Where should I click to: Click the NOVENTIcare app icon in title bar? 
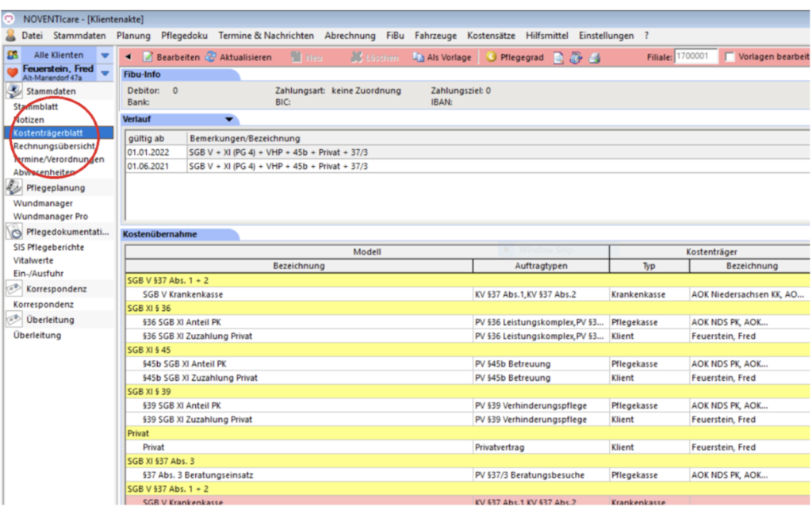(x=9, y=19)
